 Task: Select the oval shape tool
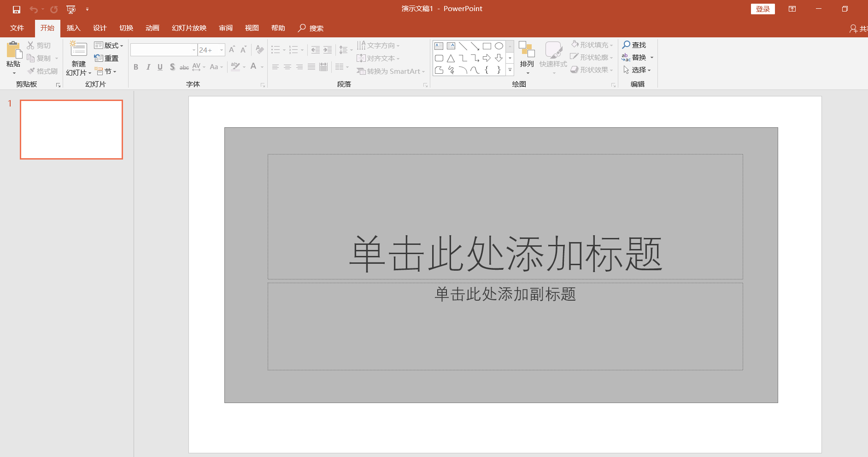499,46
